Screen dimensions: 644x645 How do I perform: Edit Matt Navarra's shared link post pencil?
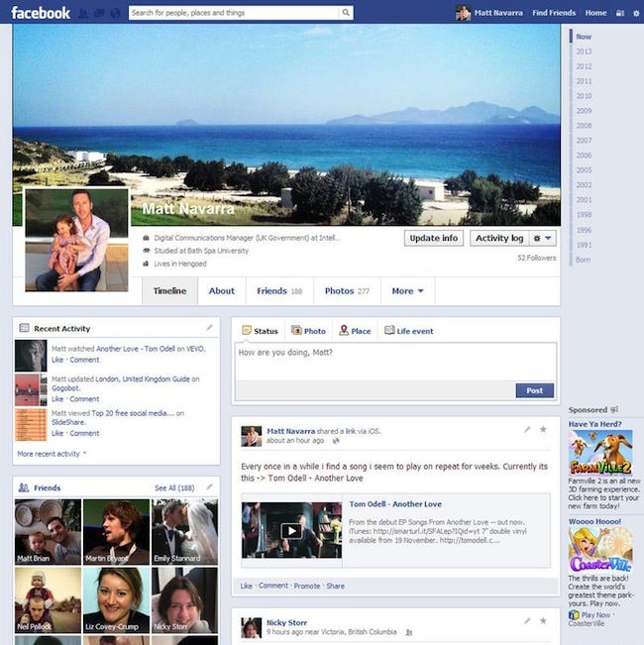527,429
